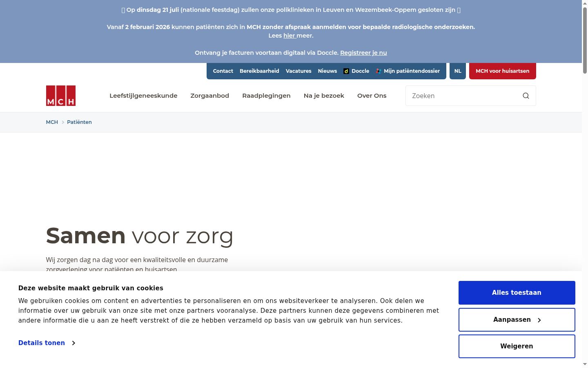Expand Details tonen in cookie banner

click(47, 343)
